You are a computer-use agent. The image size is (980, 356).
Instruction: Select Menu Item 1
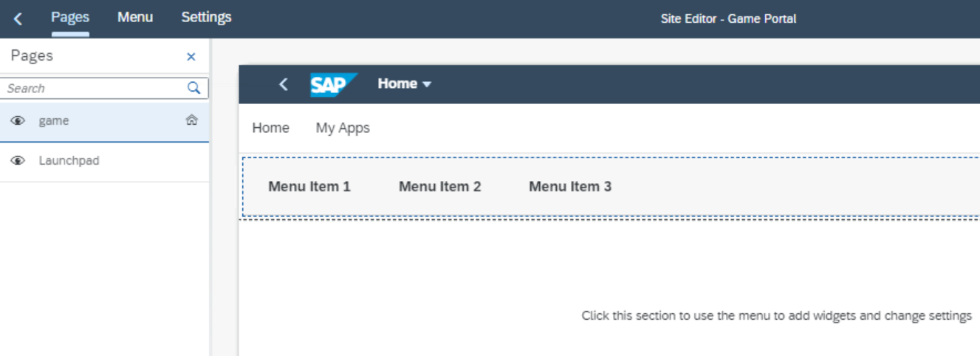[309, 187]
